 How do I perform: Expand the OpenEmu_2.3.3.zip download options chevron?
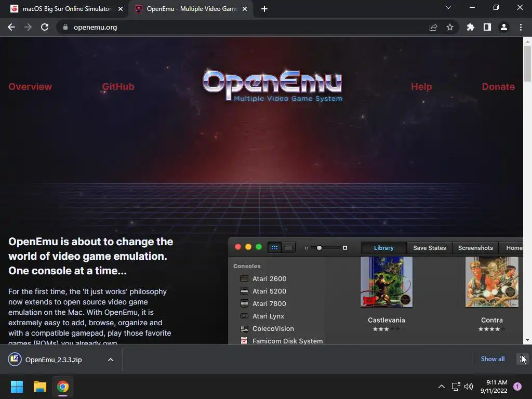pos(111,360)
